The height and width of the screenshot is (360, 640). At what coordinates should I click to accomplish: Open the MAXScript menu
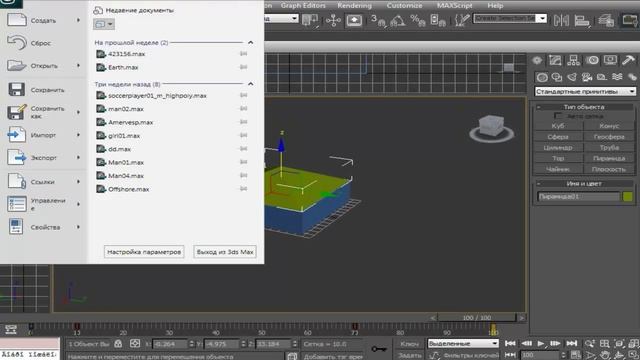click(454, 6)
